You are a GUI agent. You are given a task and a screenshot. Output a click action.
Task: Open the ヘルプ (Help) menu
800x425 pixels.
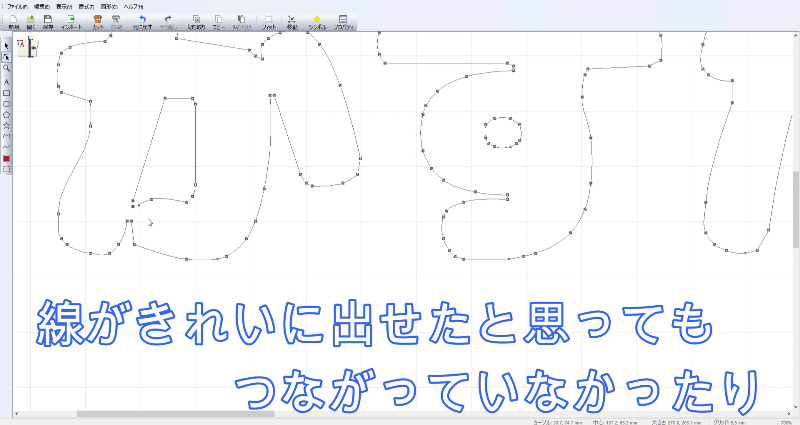pos(133,7)
